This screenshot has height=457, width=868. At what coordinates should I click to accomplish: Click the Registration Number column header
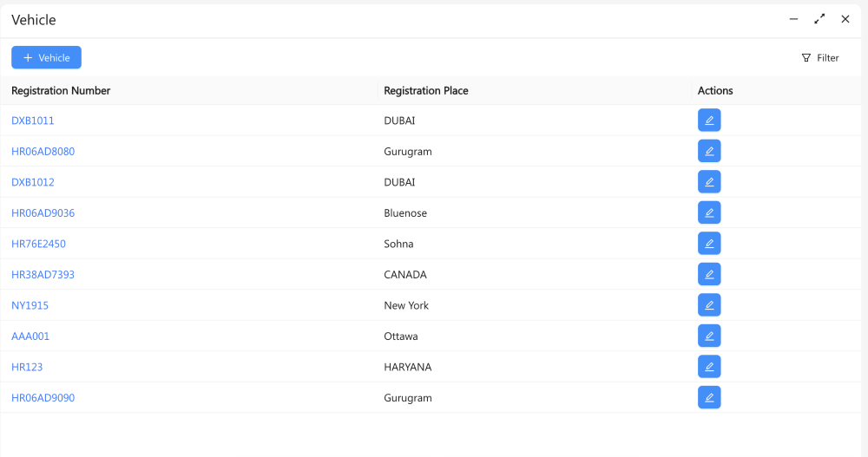[x=61, y=91]
